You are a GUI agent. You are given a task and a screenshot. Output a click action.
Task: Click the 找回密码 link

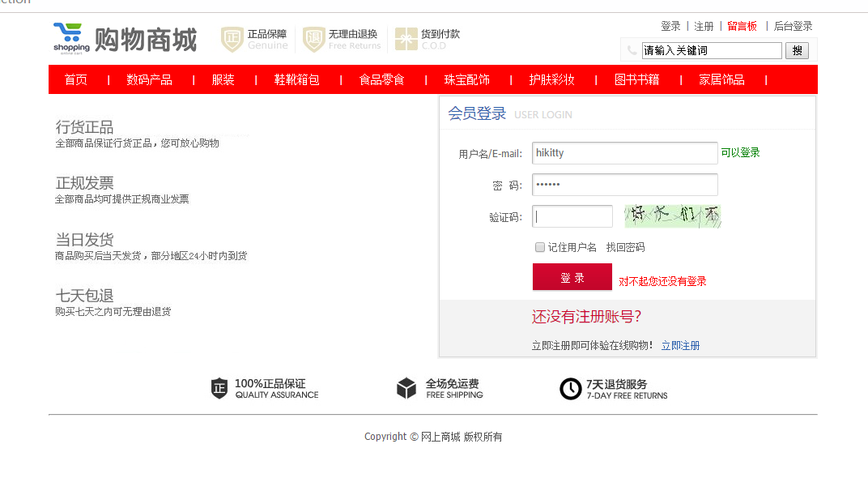coord(625,247)
